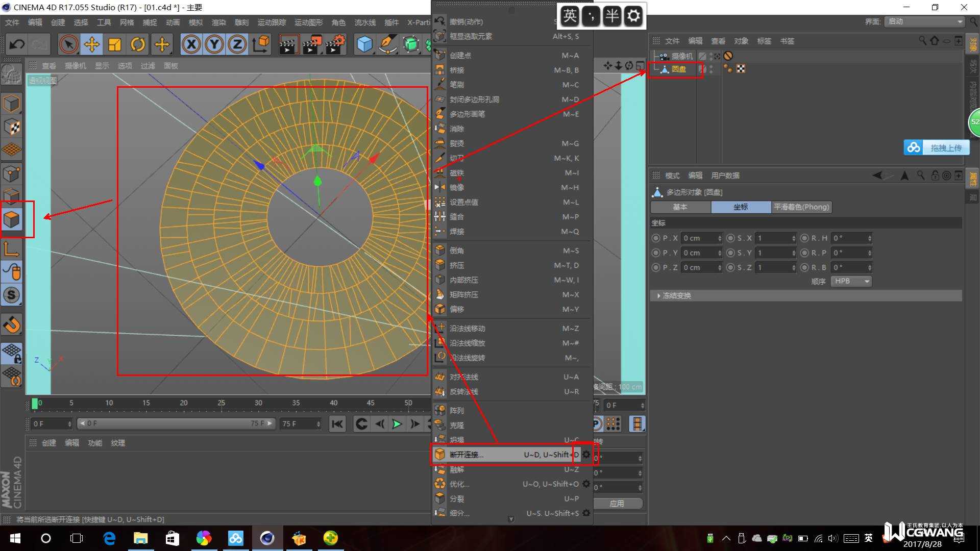Image resolution: width=980 pixels, height=551 pixels.
Task: Enable P.X animation radio dot
Action: (656, 238)
